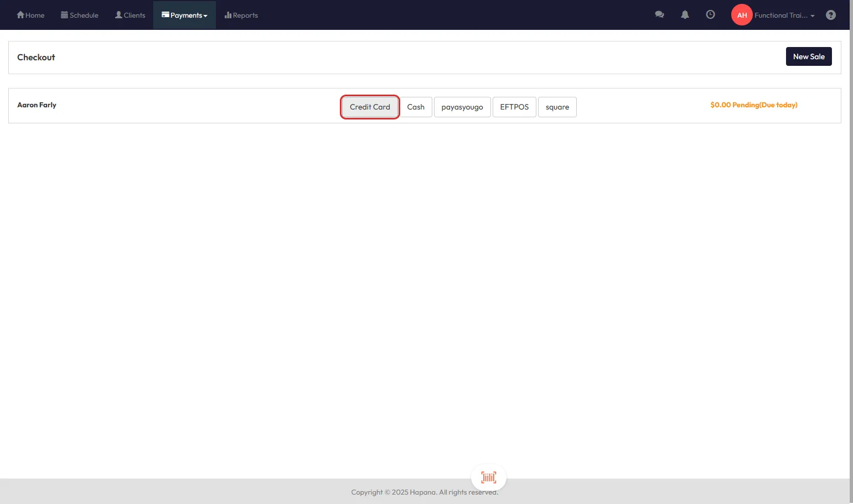Screen dimensions: 853x504
Task: Click the AH profile avatar
Action: [742, 15]
